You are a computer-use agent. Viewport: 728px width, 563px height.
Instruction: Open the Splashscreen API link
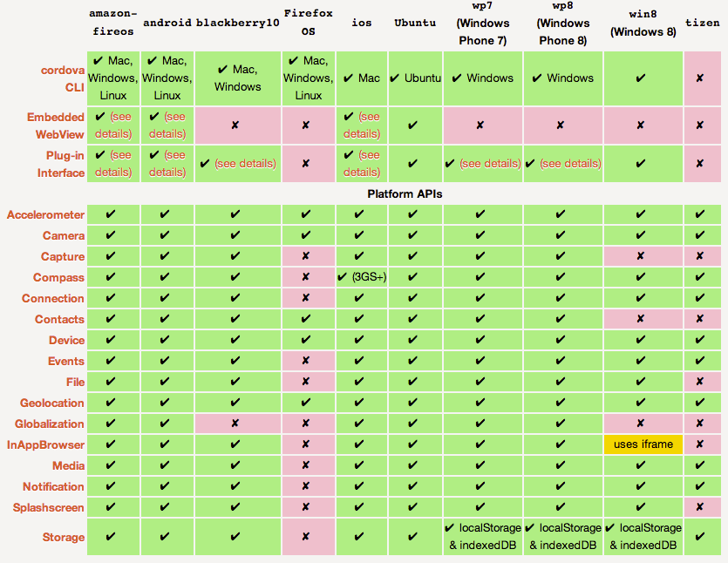(48, 507)
